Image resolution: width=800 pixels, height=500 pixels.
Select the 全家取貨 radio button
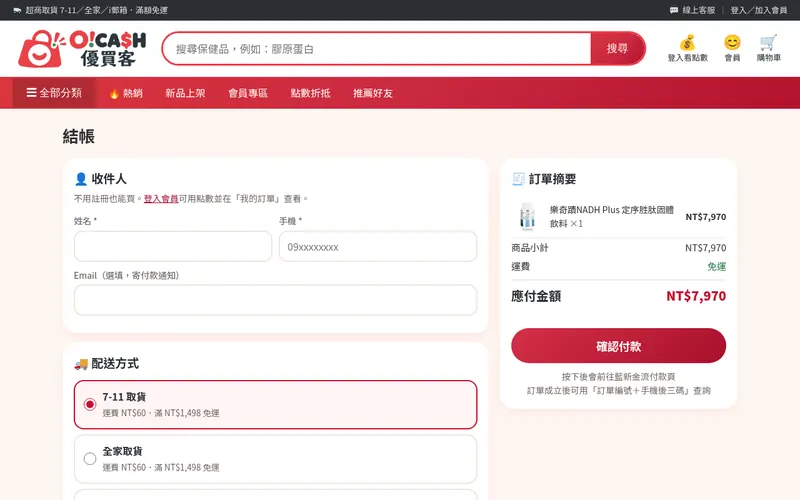pyautogui.click(x=90, y=459)
